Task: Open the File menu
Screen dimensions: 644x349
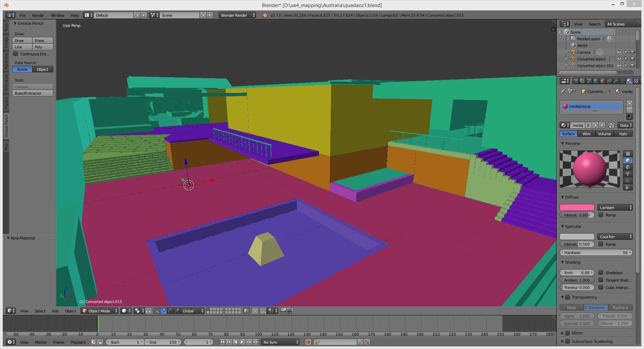Action: point(22,15)
